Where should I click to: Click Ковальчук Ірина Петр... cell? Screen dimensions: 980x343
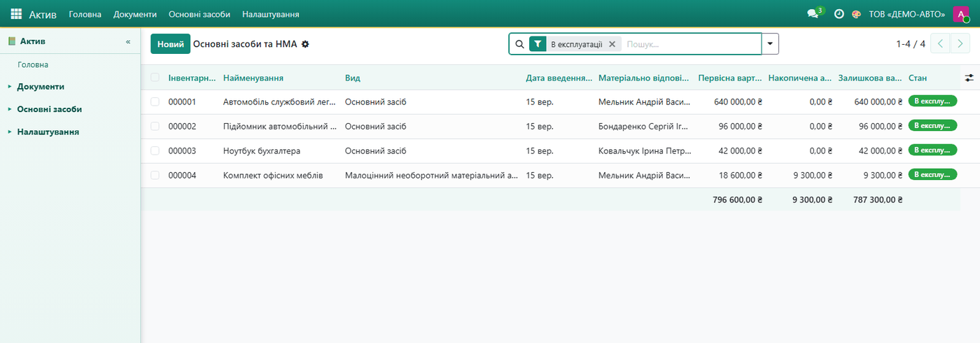[x=645, y=150]
